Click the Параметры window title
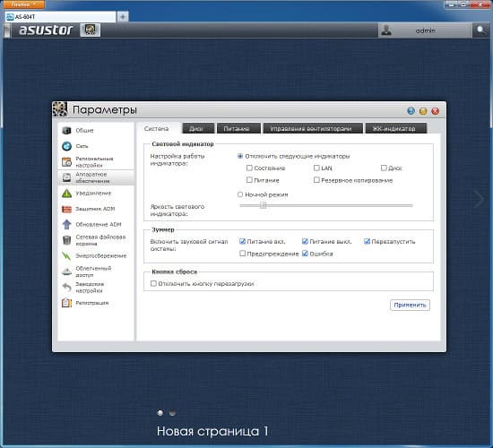 105,110
